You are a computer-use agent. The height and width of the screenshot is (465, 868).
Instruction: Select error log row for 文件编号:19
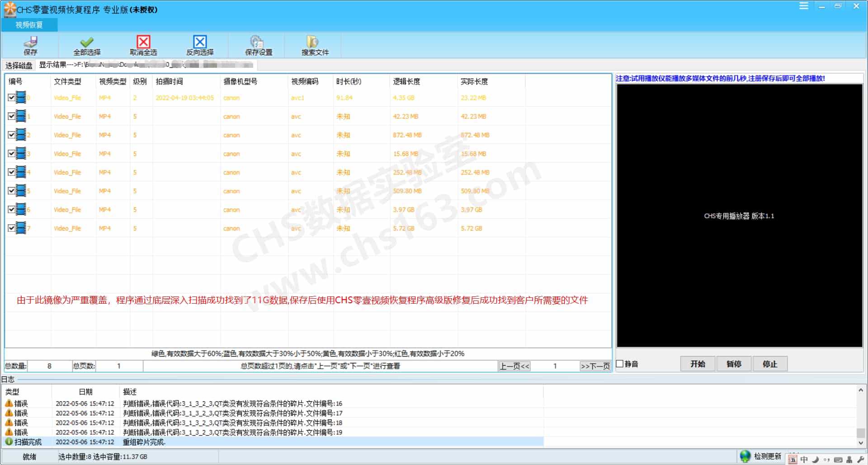pyautogui.click(x=273, y=432)
